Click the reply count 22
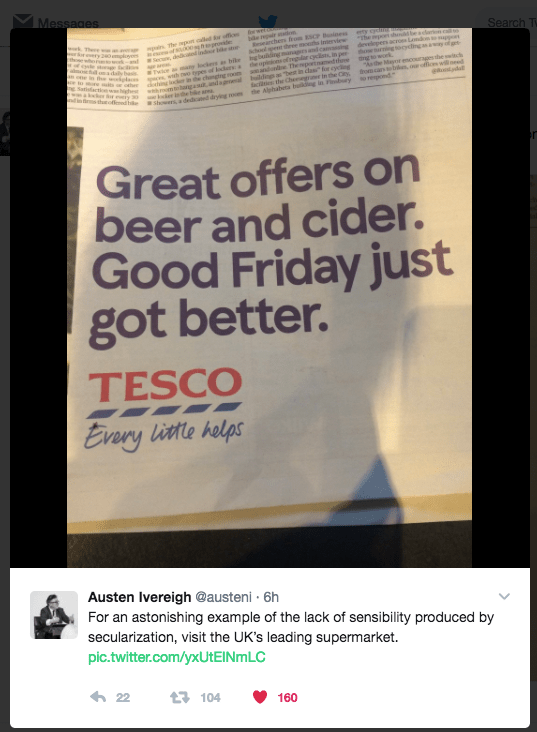 123,698
